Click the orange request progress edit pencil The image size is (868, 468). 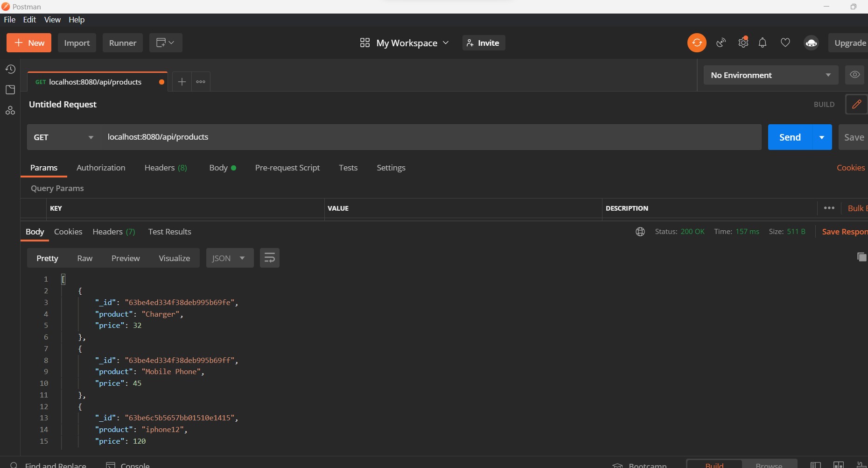[856, 104]
